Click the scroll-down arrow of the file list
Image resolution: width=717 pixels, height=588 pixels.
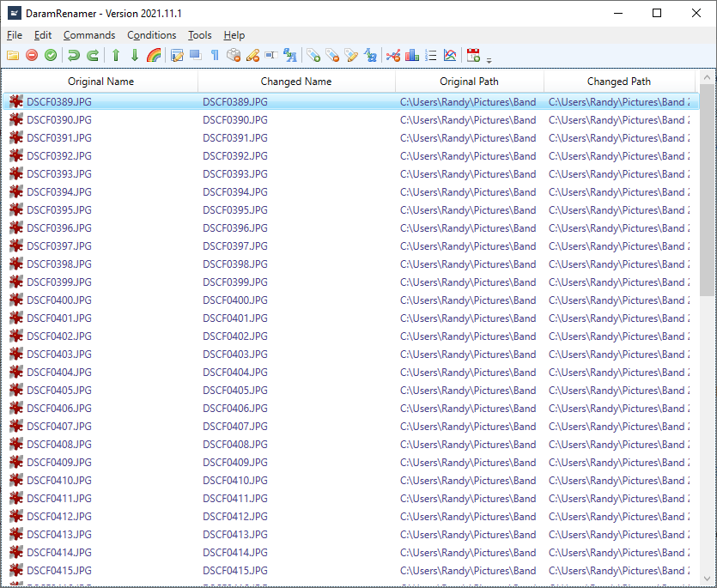click(x=707, y=579)
